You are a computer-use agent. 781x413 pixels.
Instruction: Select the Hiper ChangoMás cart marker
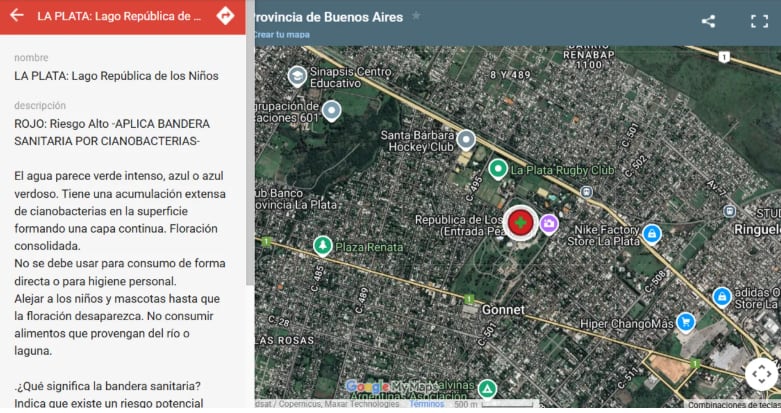685,322
